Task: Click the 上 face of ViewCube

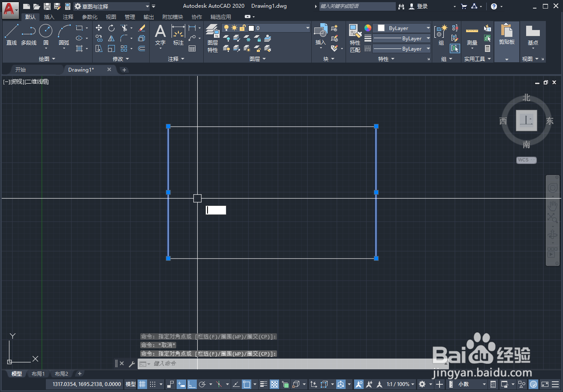Action: (527, 121)
